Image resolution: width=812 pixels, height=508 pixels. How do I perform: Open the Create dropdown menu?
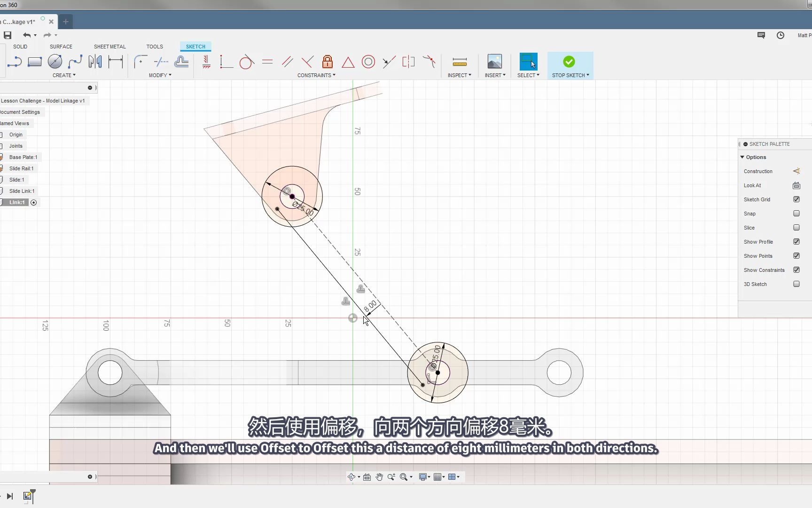(x=64, y=75)
